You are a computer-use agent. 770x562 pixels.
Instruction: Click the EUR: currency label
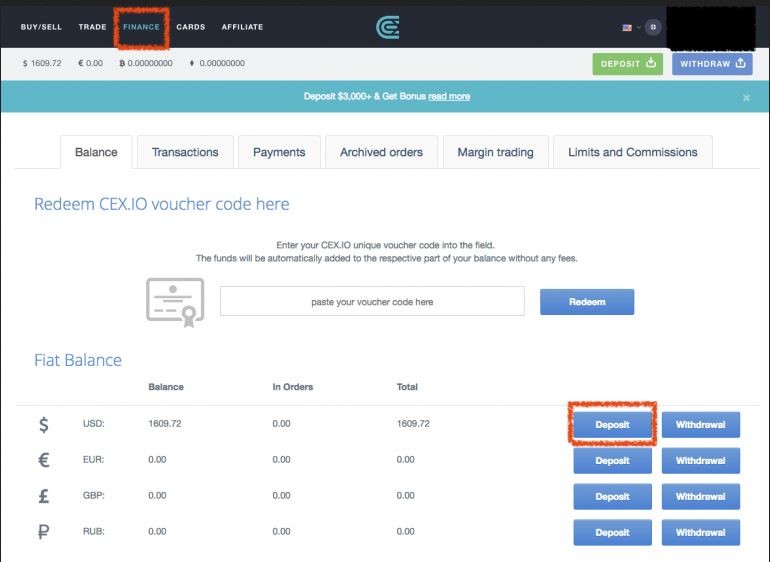coord(93,459)
